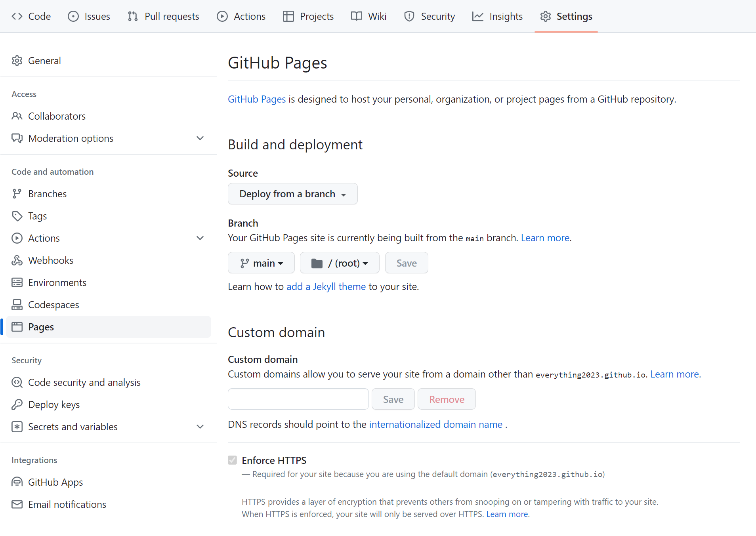The width and height of the screenshot is (756, 536).
Task: Open GitHub Apps in the sidebar
Action: tap(109, 482)
